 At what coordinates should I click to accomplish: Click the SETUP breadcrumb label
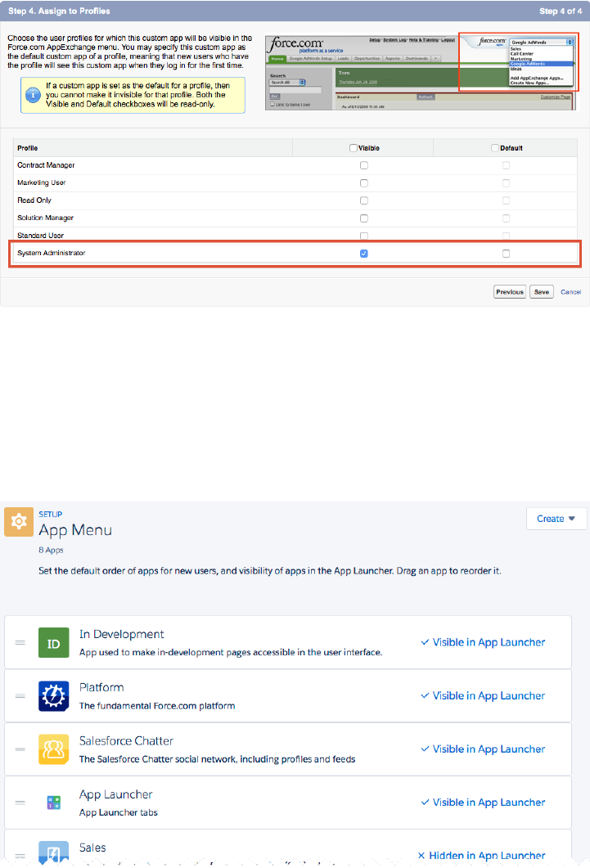[51, 515]
